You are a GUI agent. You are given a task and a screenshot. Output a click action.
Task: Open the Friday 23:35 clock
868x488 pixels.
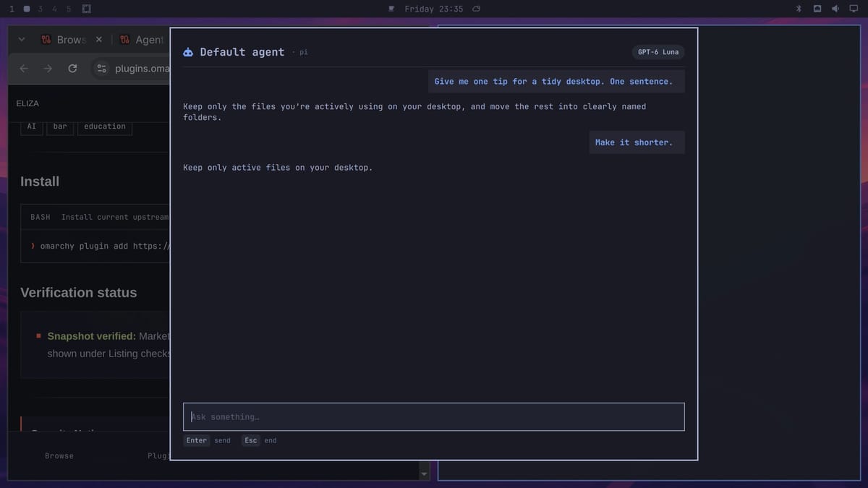(433, 9)
